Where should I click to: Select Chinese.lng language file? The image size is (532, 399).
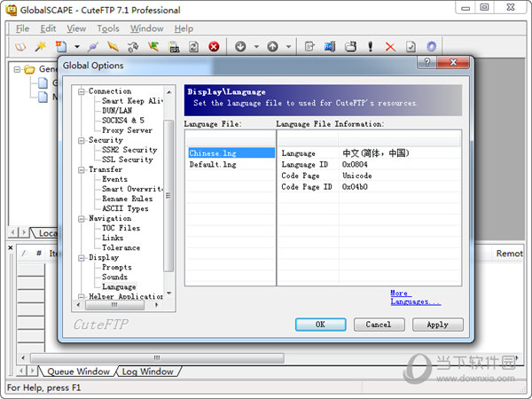[x=231, y=153]
